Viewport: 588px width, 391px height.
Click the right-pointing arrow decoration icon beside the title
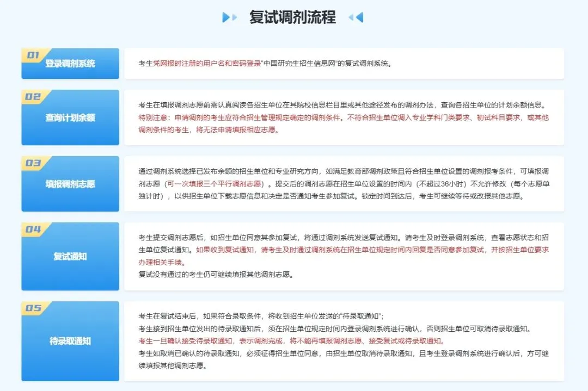[x=230, y=17]
